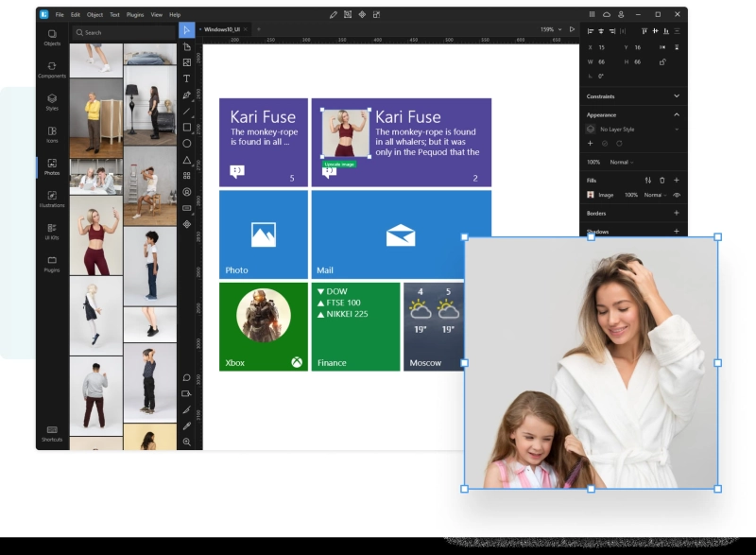
Task: Select the Eyedropper tool
Action: [x=186, y=425]
